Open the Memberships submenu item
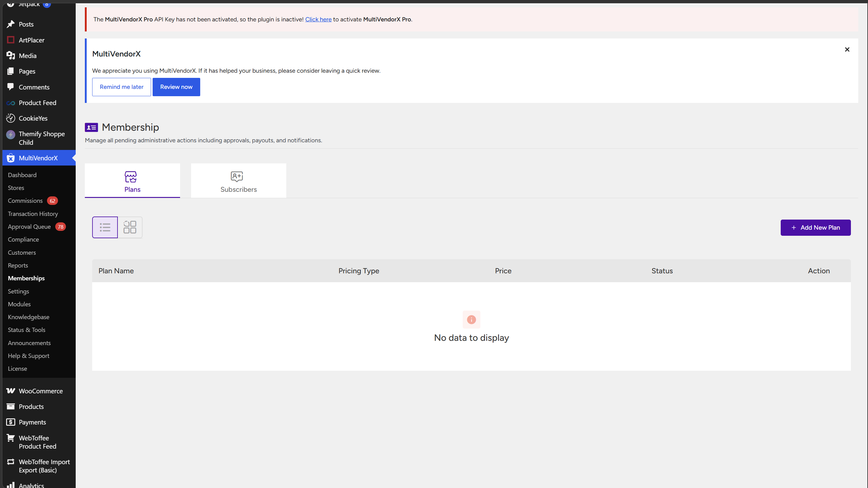The image size is (868, 488). pos(26,278)
